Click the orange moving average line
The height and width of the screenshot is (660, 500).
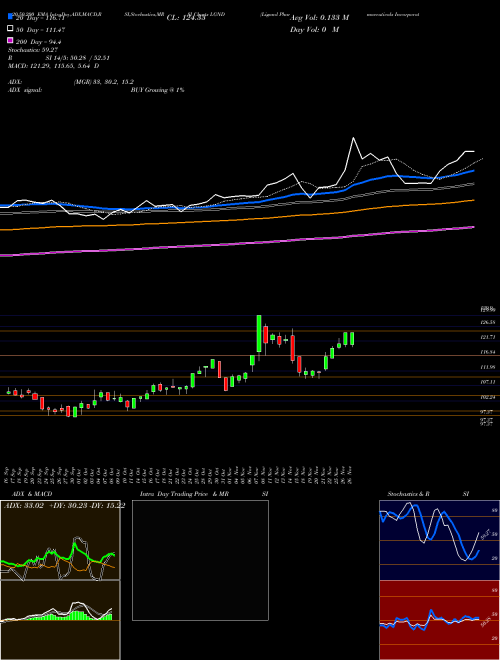(x=237, y=219)
